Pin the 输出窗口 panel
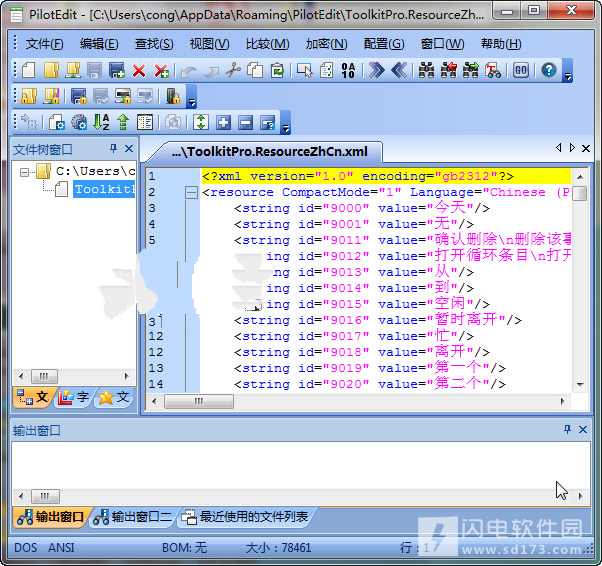Screen dimensions: 602x566 [567, 429]
